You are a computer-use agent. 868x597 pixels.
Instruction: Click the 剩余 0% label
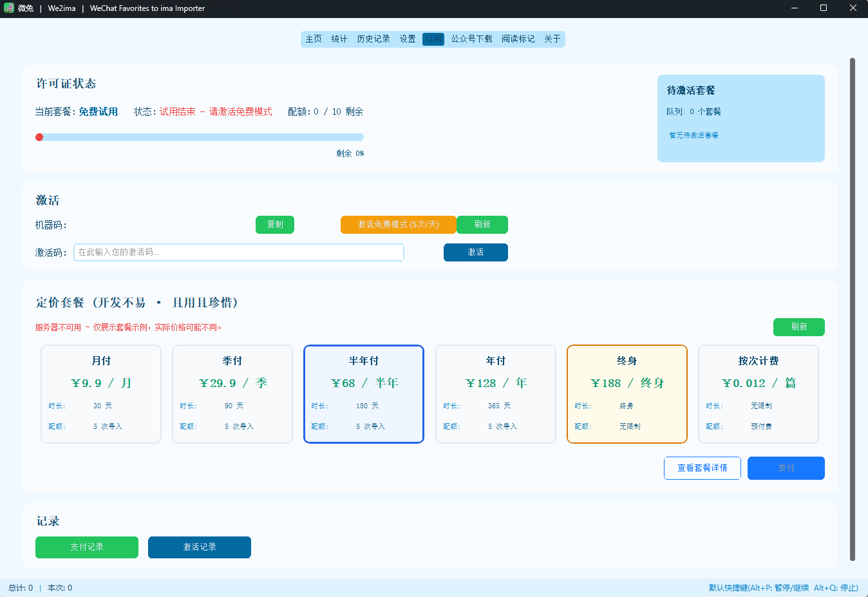point(350,153)
